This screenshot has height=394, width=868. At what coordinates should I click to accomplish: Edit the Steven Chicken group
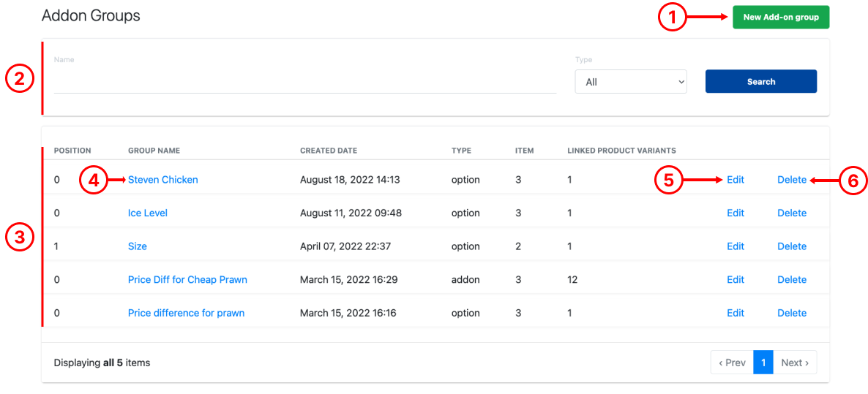click(x=735, y=180)
